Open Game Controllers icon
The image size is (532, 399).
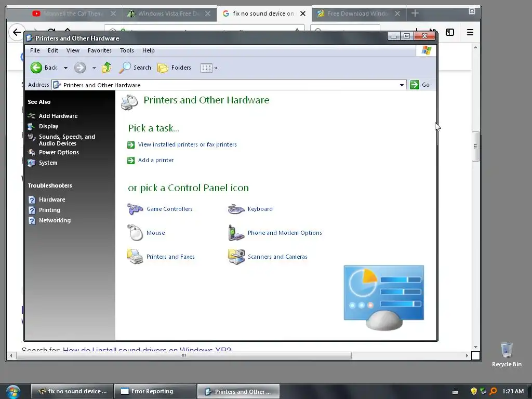pos(135,209)
